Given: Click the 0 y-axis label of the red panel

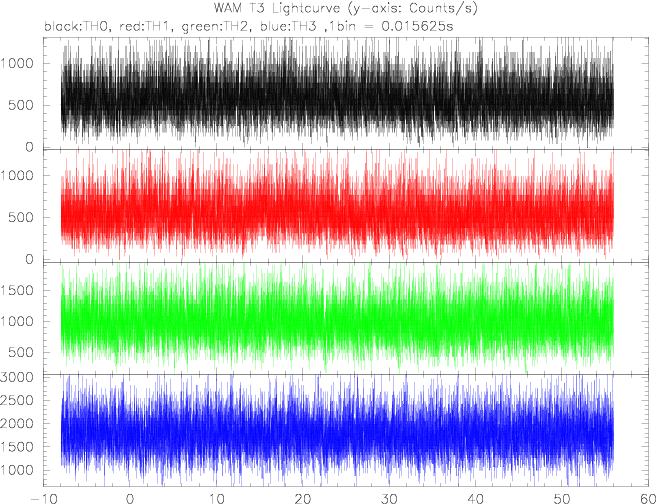Looking at the screenshot, I should click(x=29, y=259).
